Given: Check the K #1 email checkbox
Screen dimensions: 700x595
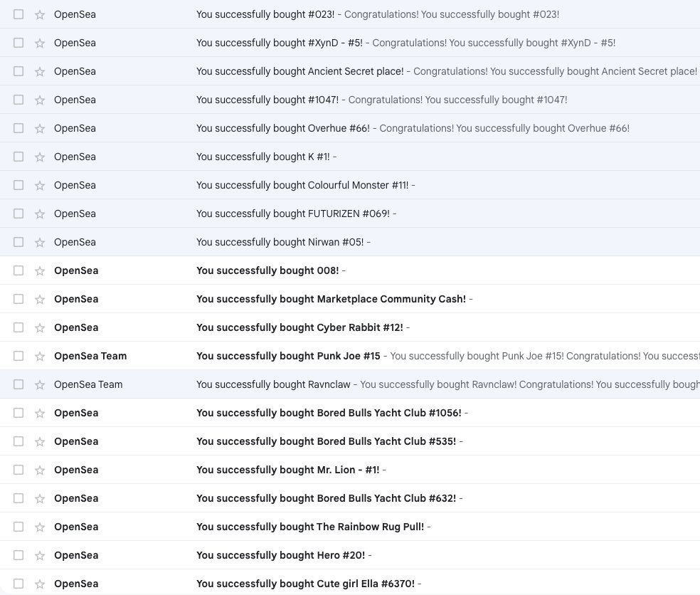Looking at the screenshot, I should (18, 157).
